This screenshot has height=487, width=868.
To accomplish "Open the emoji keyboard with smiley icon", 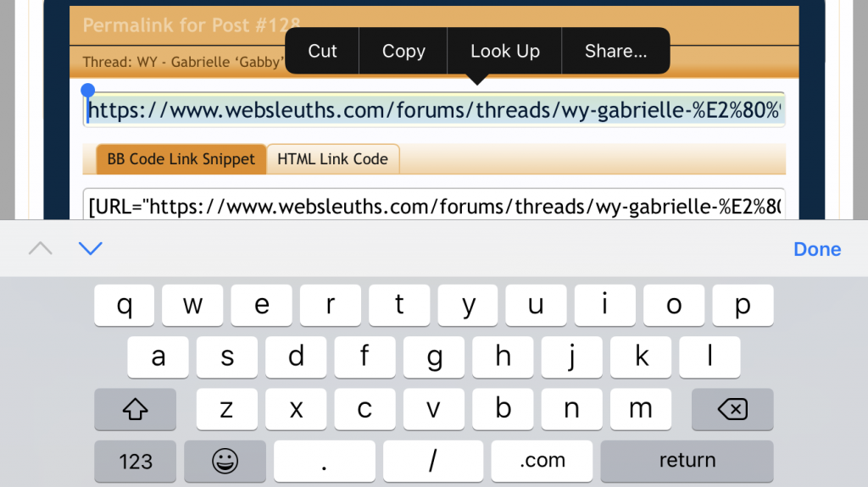I will click(225, 461).
